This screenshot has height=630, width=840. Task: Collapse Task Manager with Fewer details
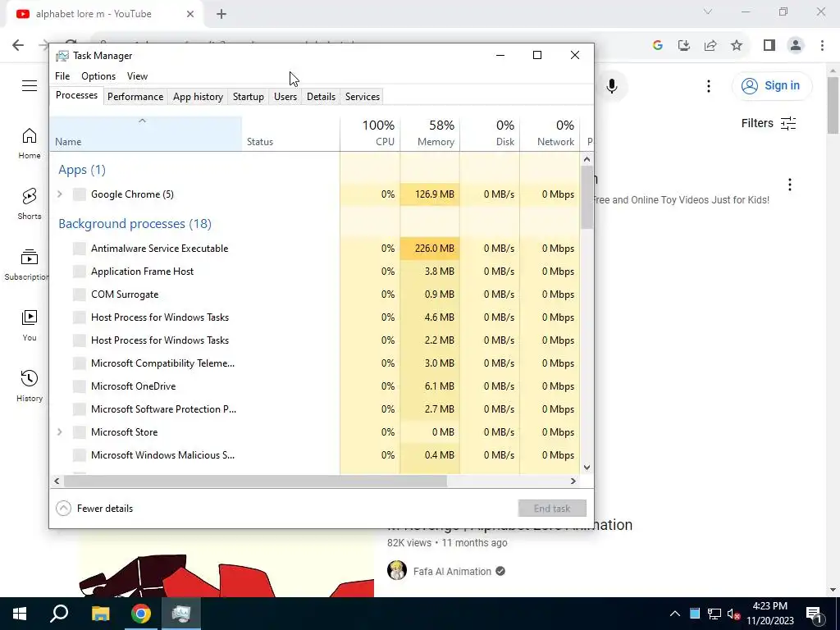pyautogui.click(x=95, y=509)
